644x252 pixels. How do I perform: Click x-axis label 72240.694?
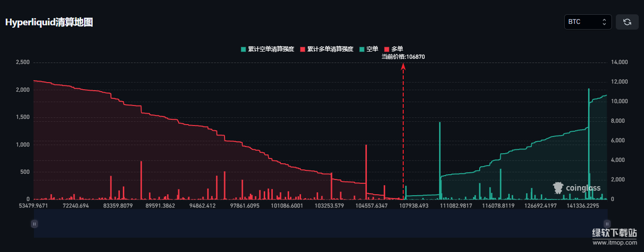tap(75, 206)
